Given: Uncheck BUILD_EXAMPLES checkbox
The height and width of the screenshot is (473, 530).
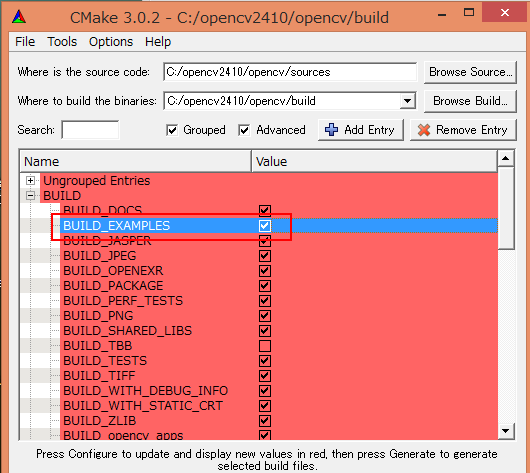Looking at the screenshot, I should click(x=265, y=226).
